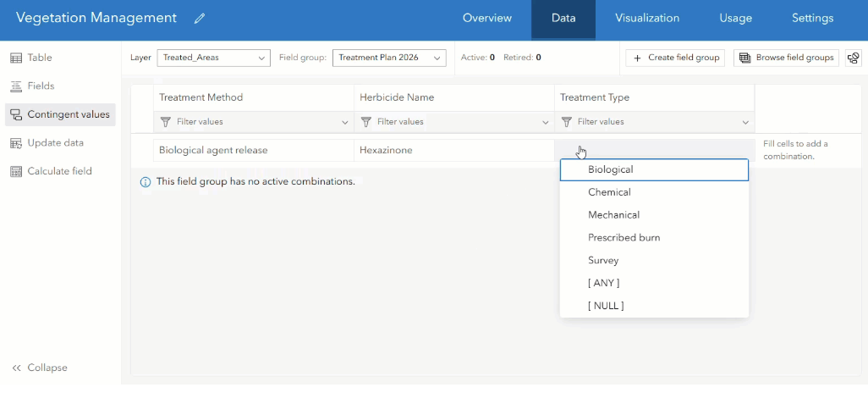868x393 pixels.
Task: Click the Vegetation Management title
Action: pos(96,19)
